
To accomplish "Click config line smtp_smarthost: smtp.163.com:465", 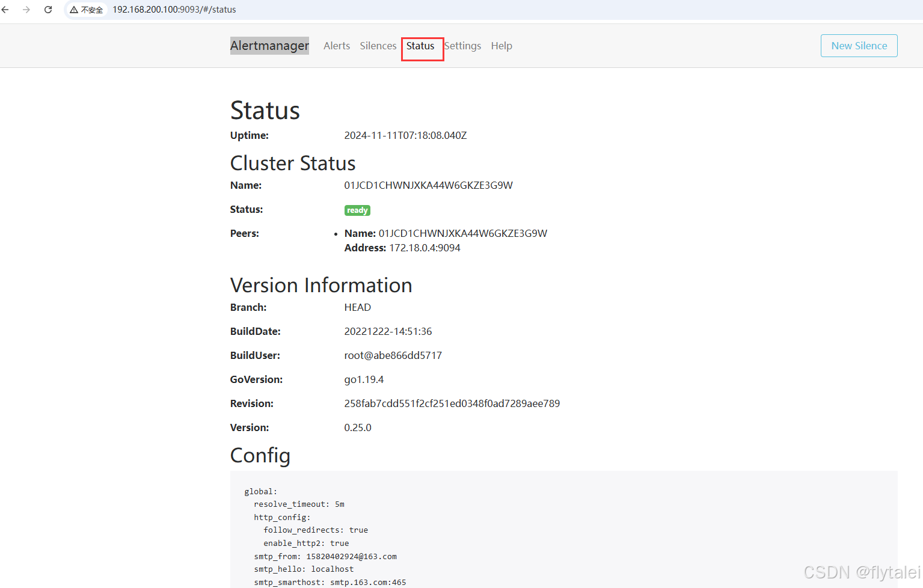I will point(330,583).
